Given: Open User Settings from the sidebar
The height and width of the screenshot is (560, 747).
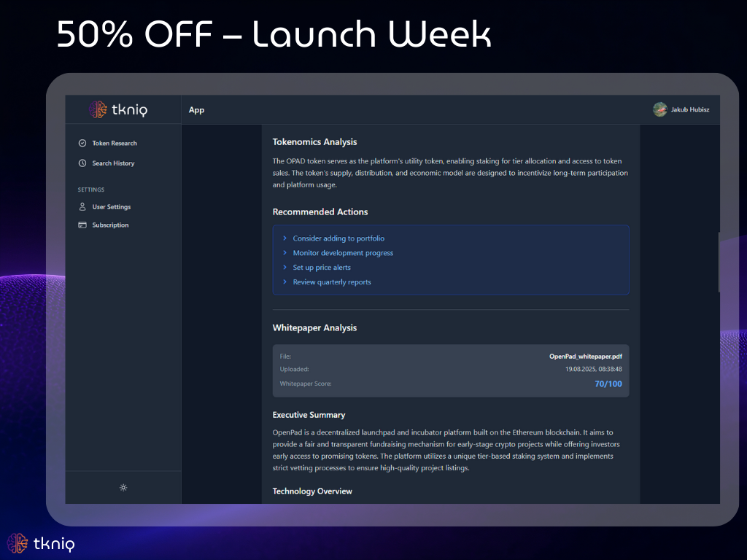Looking at the screenshot, I should pos(112,206).
